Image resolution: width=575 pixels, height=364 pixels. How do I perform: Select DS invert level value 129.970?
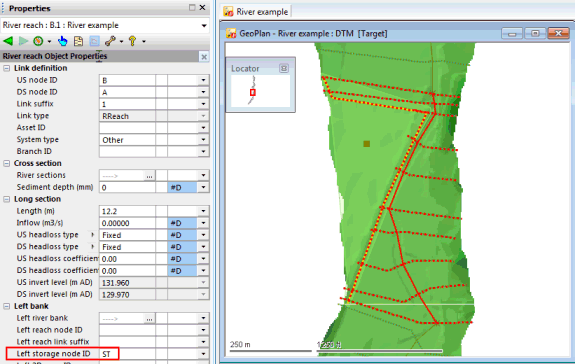click(x=127, y=295)
